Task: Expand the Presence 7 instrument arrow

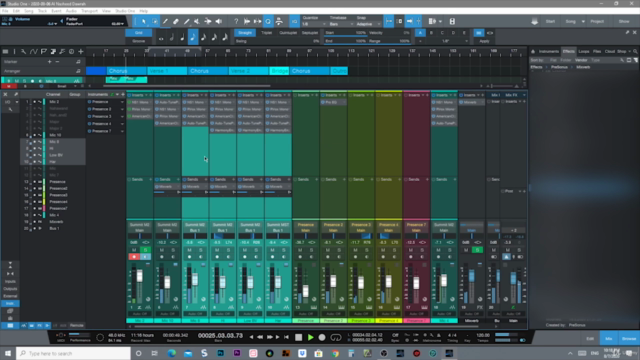Action: point(122,131)
